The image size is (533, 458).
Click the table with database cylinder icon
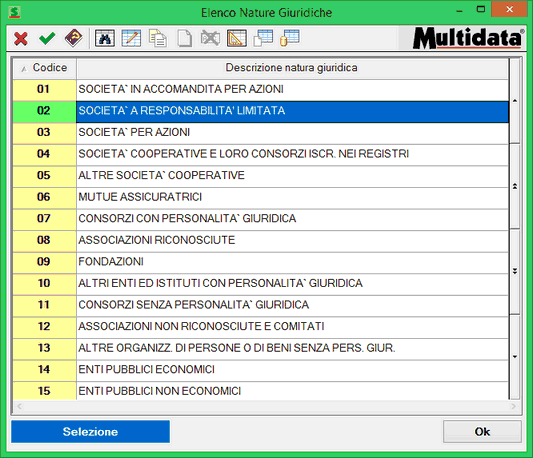[290, 38]
